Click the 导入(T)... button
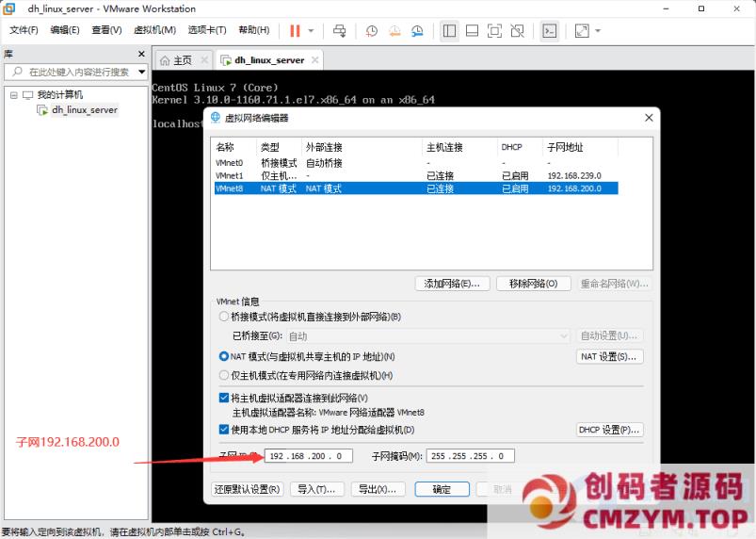Screen dimensions: 756x539 316,489
